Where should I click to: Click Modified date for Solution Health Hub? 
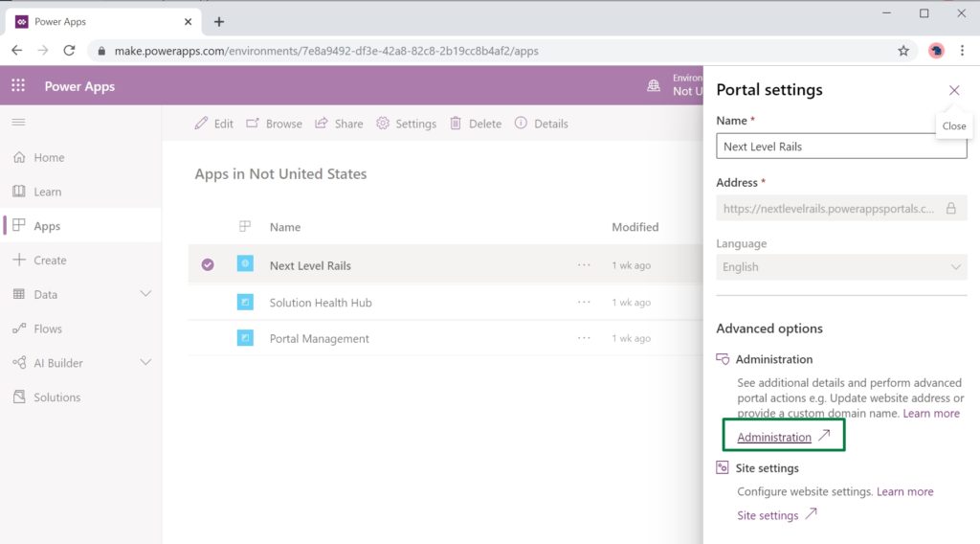point(632,302)
